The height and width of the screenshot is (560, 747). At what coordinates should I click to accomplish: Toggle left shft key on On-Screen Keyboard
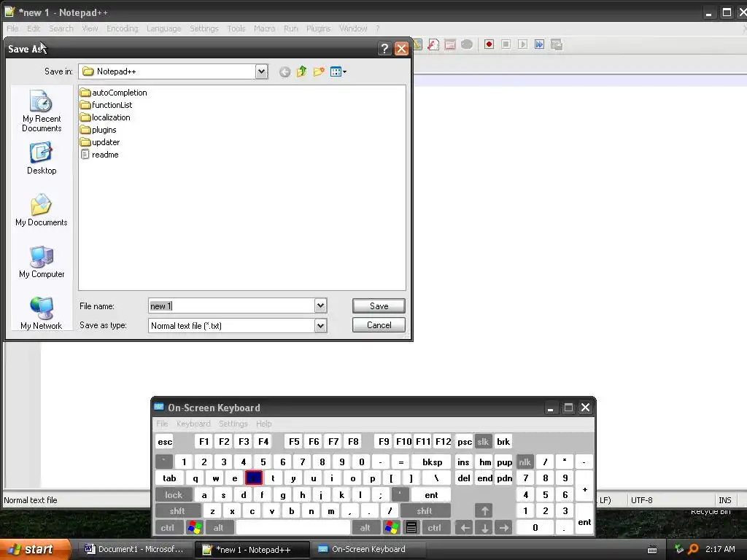point(177,511)
